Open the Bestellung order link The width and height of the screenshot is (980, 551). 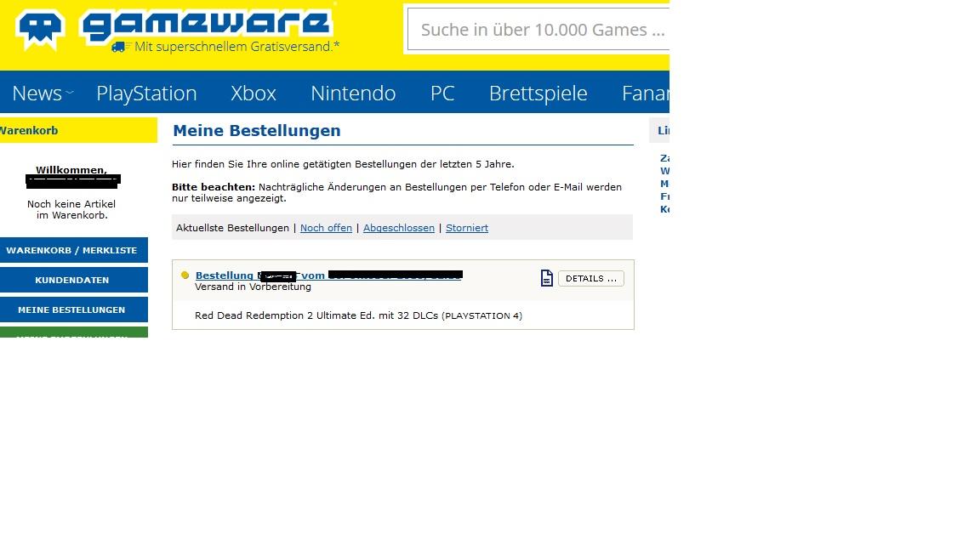click(328, 275)
